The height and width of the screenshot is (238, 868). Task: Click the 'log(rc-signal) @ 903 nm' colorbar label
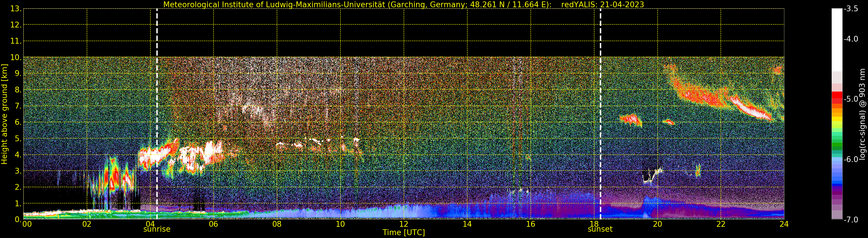pos(862,114)
